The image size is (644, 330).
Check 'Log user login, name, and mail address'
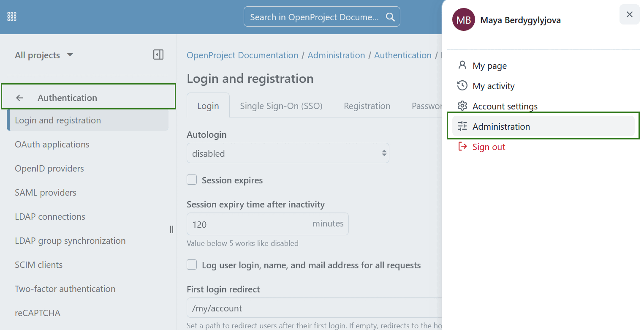[192, 265]
